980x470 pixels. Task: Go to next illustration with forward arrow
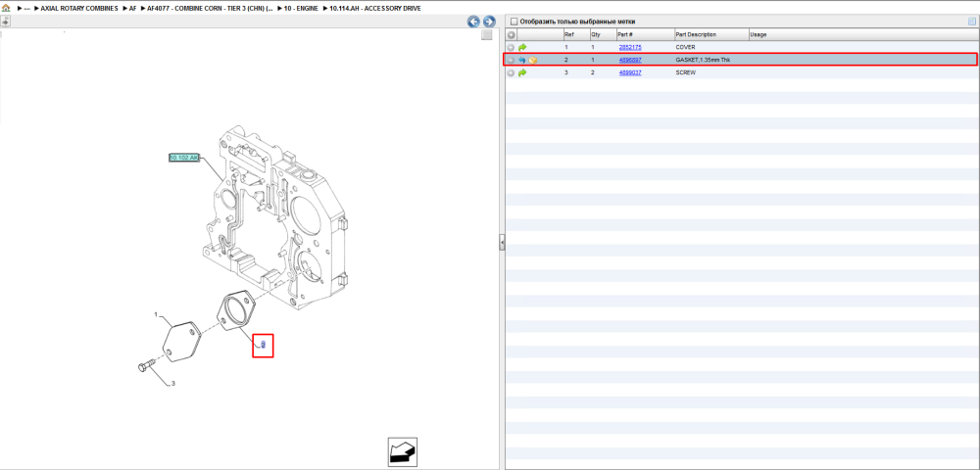(489, 22)
